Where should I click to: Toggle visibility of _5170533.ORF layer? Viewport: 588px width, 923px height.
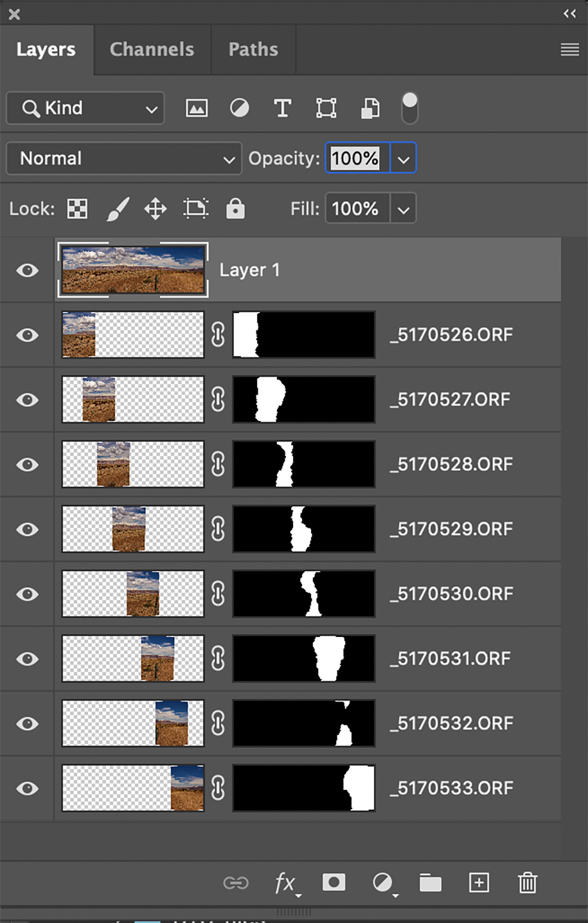pos(27,788)
